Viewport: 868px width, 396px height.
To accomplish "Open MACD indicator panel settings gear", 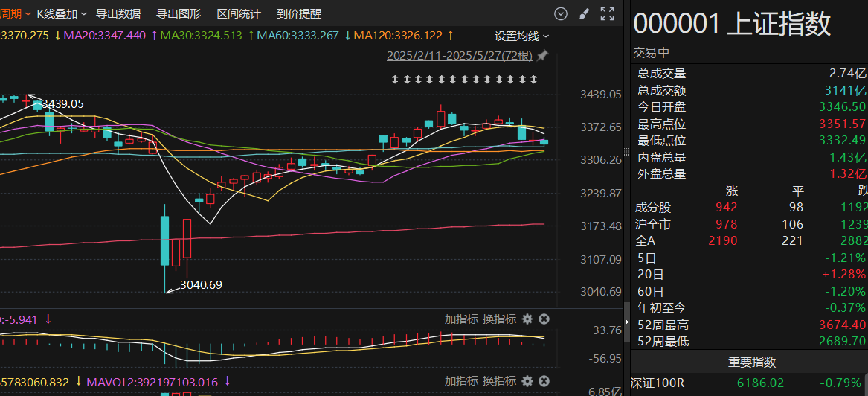I will click(527, 319).
